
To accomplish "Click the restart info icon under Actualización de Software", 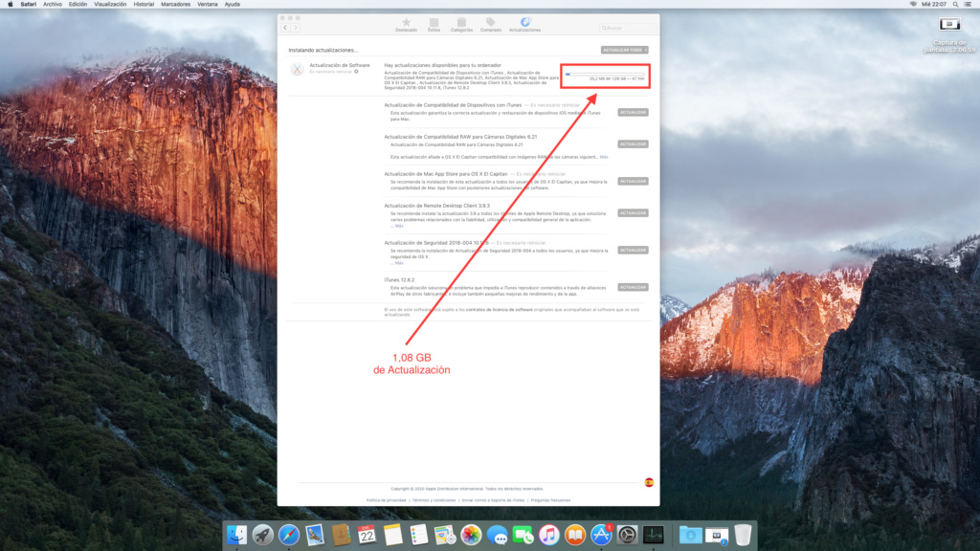I will (x=356, y=71).
